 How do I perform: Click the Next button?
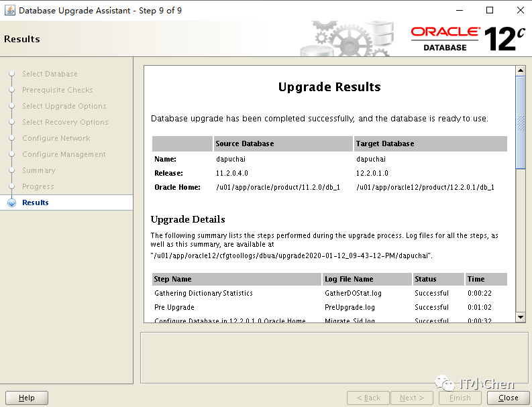tap(412, 398)
